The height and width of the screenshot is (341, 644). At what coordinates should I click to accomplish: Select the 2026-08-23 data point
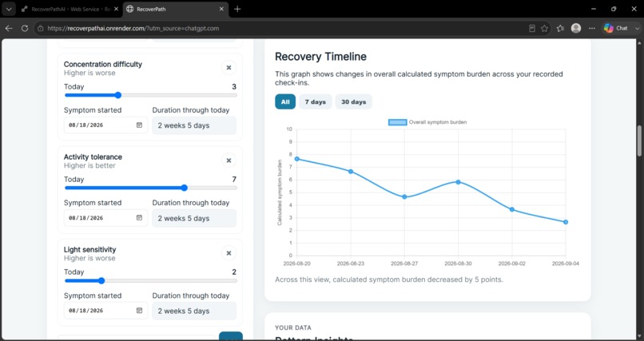click(351, 171)
